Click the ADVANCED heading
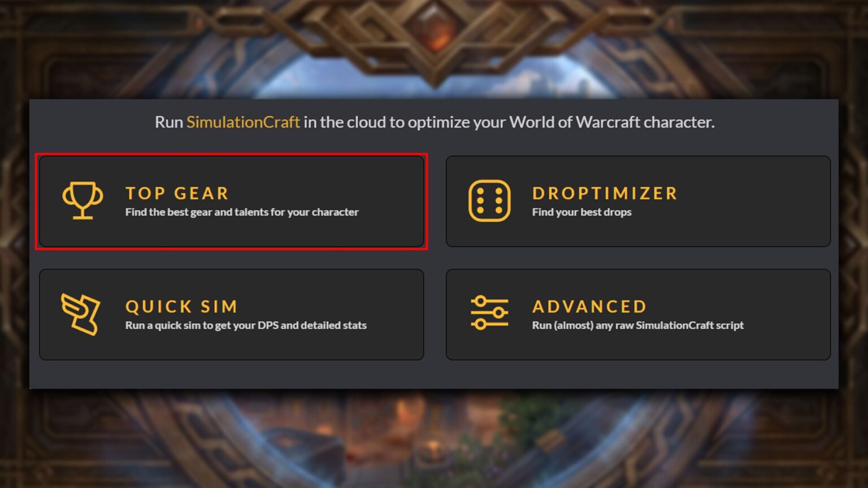 [589, 306]
